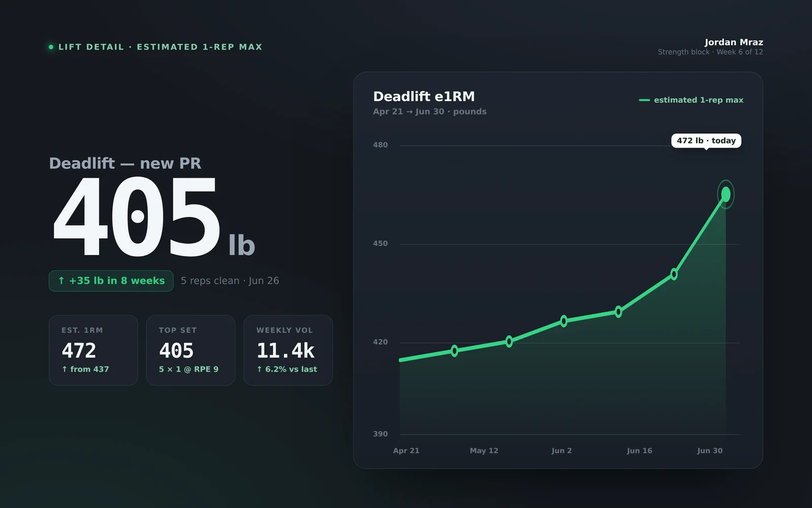
Task: Click the 'LIFT DETAIL · ESTIMATED 1-REP MAX' header
Action: (160, 47)
